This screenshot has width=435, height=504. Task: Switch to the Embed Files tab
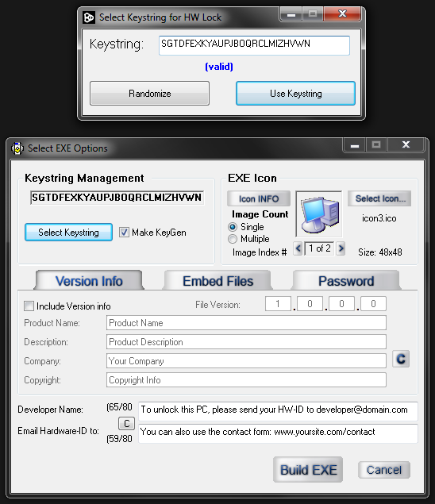217,281
